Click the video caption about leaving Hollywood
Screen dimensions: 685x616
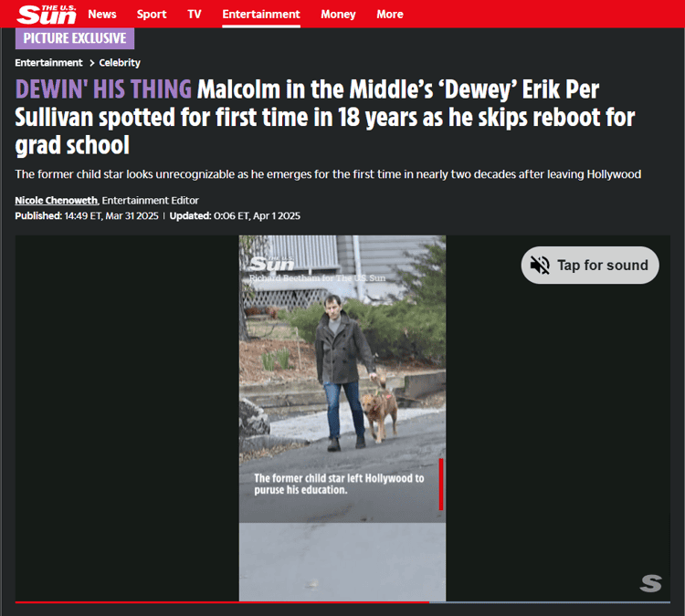(x=339, y=484)
